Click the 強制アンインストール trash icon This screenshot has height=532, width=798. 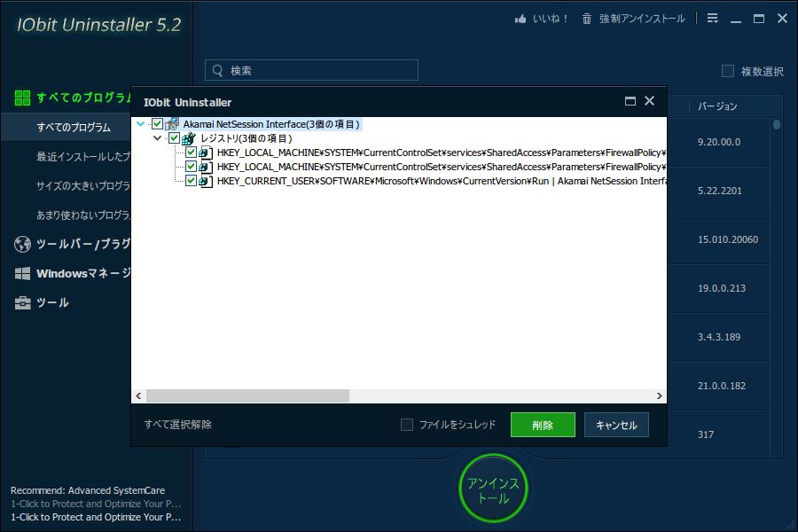tap(587, 19)
